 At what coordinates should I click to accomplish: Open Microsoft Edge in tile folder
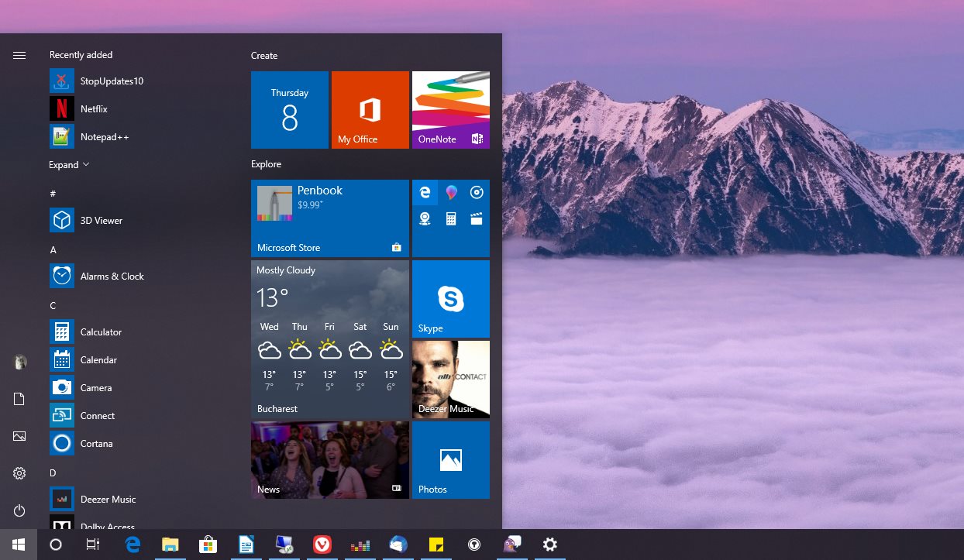[425, 193]
